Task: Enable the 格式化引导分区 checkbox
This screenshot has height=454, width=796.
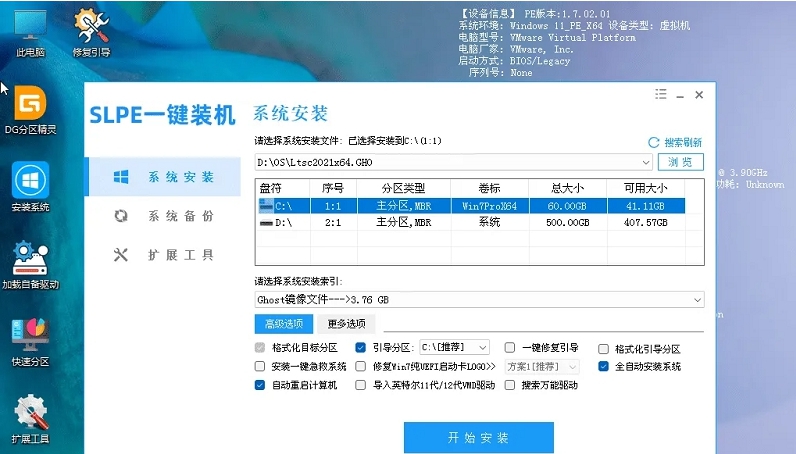Action: click(x=603, y=349)
